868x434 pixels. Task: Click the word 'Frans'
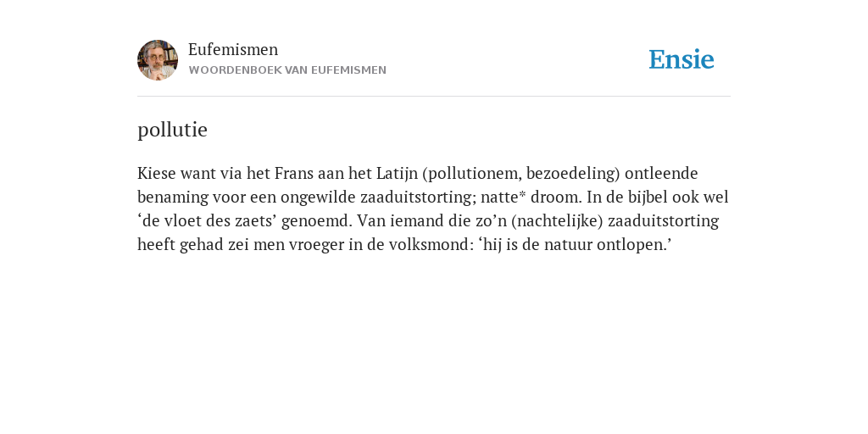click(x=294, y=173)
